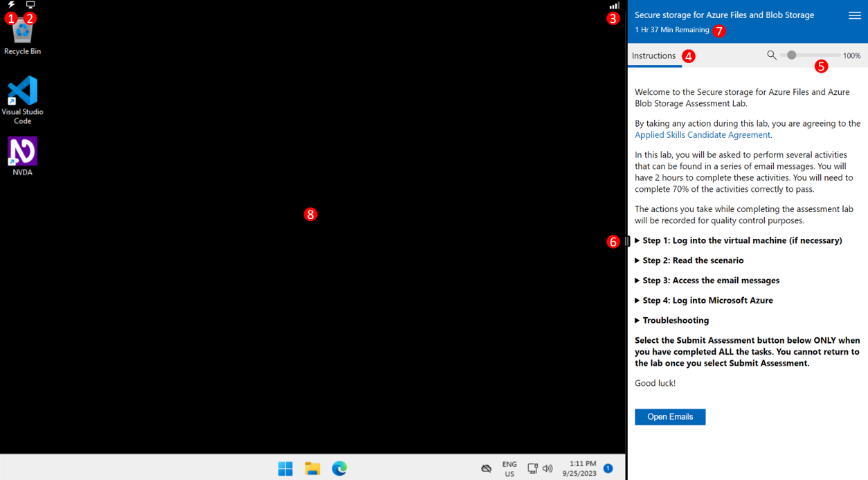Select the Visual Studio Code shortcut

(22, 100)
